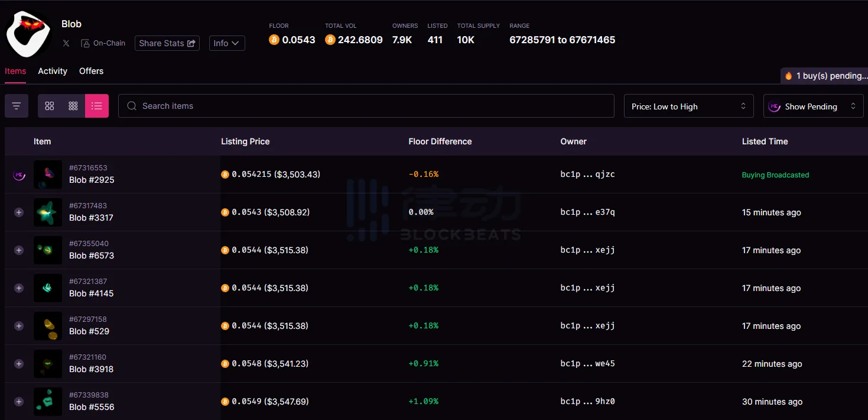
Task: Open the Offers tab
Action: pos(91,71)
